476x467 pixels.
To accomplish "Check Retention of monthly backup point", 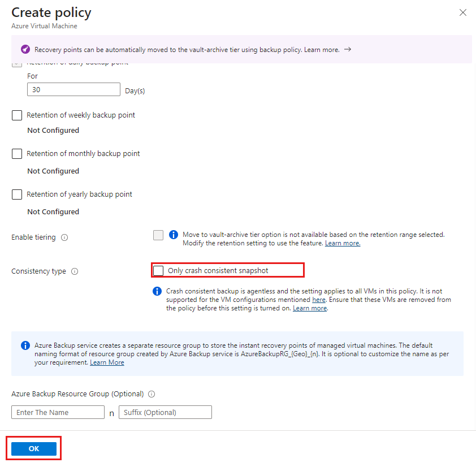I will (17, 154).
